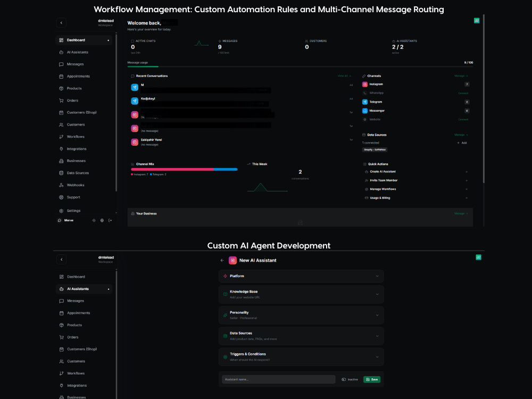Click the Dashboard page scrollbar on right edge
Image resolution: width=532 pixels, height=399 pixels.
click(484, 98)
